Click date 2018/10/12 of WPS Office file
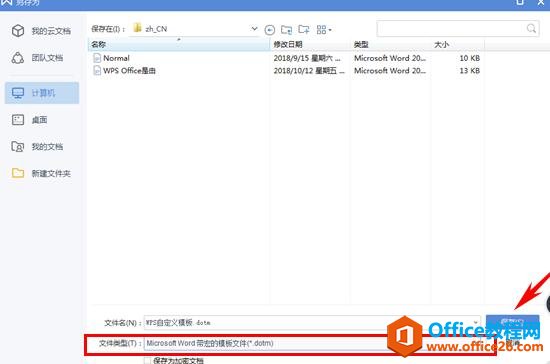Screen dimensions: 550x364 coord(309,71)
